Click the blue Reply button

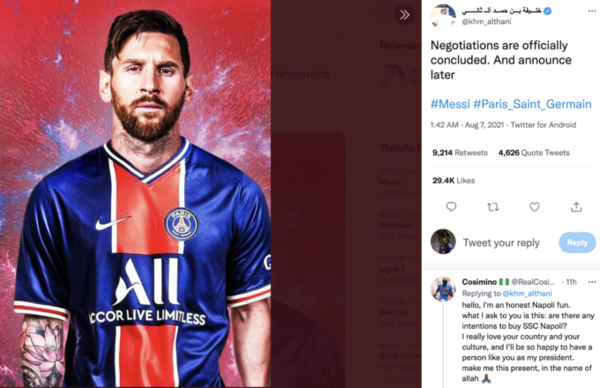[577, 242]
